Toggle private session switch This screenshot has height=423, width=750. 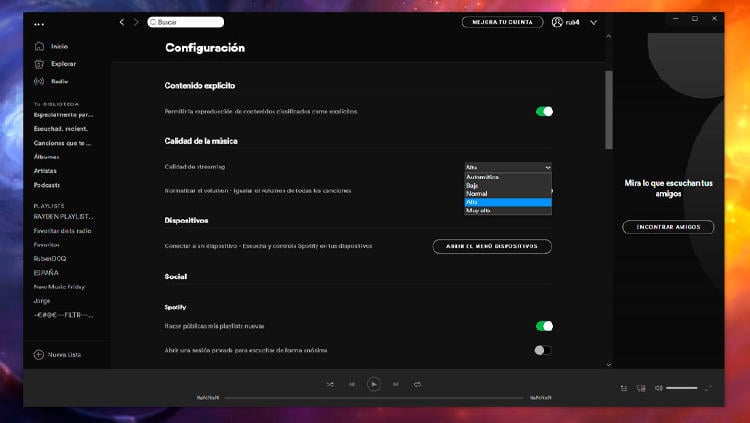(x=543, y=350)
